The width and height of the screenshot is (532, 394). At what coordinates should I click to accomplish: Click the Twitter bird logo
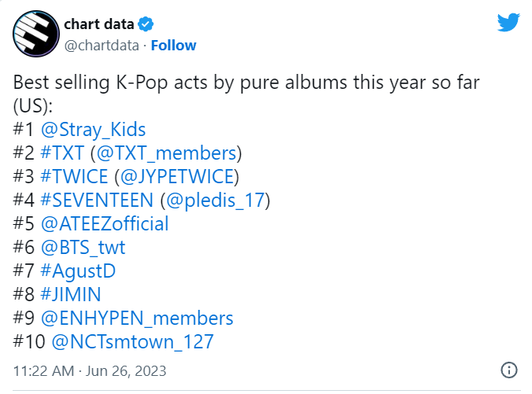click(x=508, y=22)
